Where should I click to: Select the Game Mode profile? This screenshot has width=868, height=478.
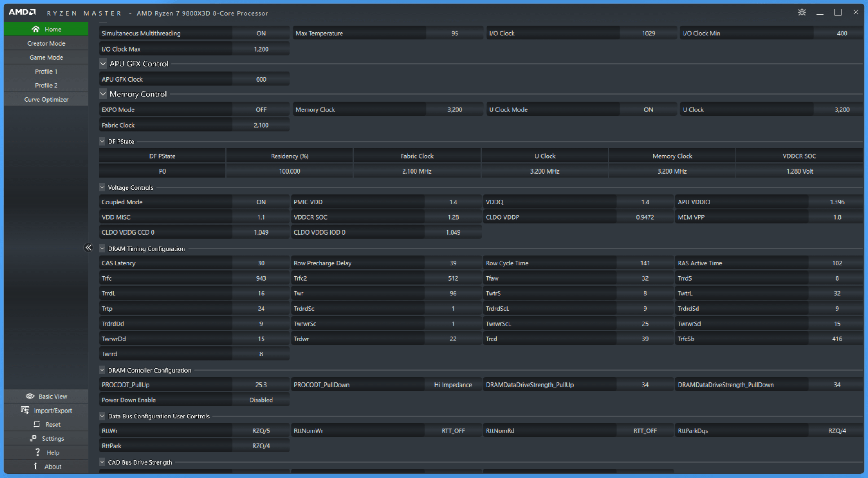click(x=46, y=57)
